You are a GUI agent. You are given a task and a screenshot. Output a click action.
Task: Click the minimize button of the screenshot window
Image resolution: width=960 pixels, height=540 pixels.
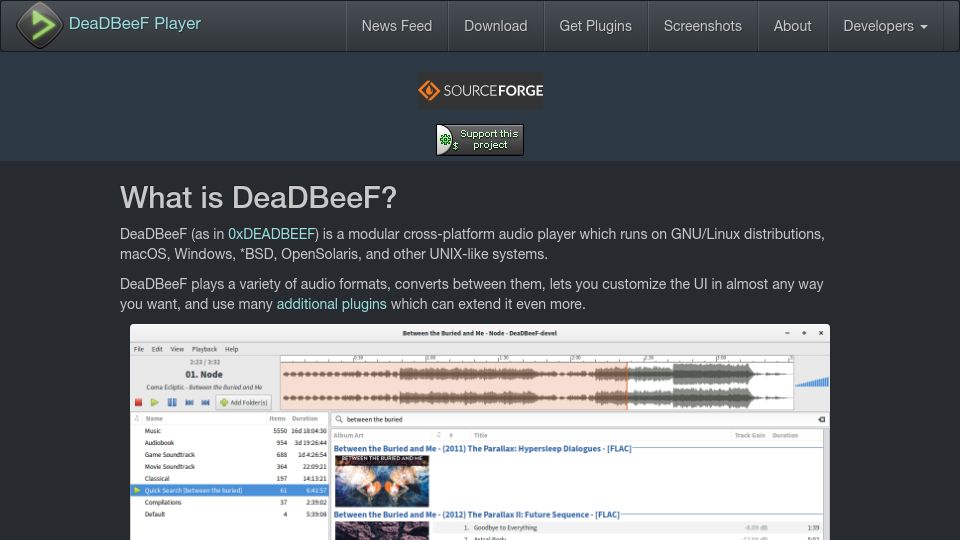tap(787, 333)
